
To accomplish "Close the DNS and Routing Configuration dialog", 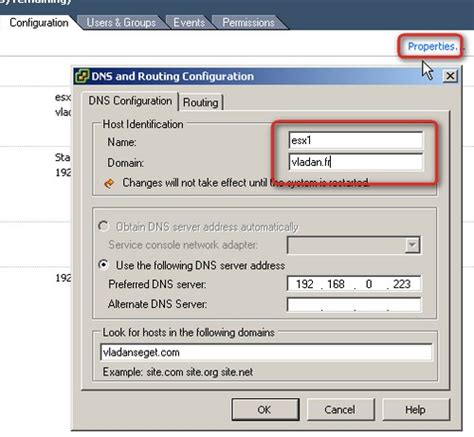I will pyautogui.click(x=450, y=76).
